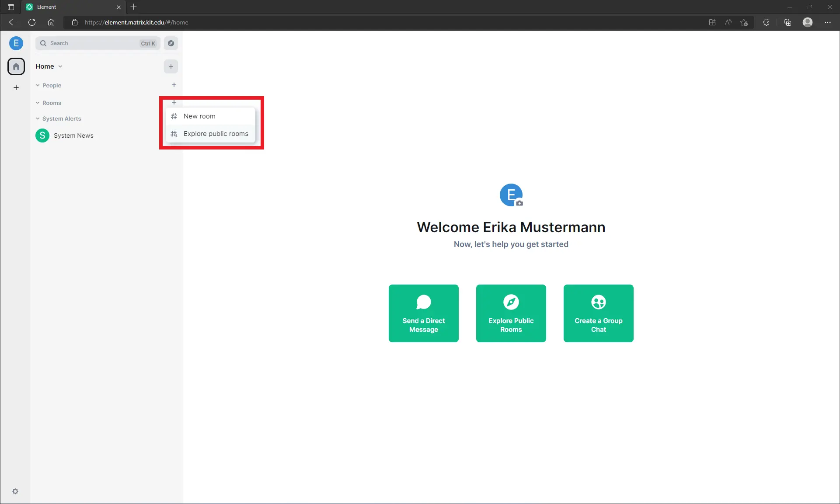Image resolution: width=840 pixels, height=504 pixels.
Task: Refresh the page with browser reload icon
Action: tap(32, 22)
